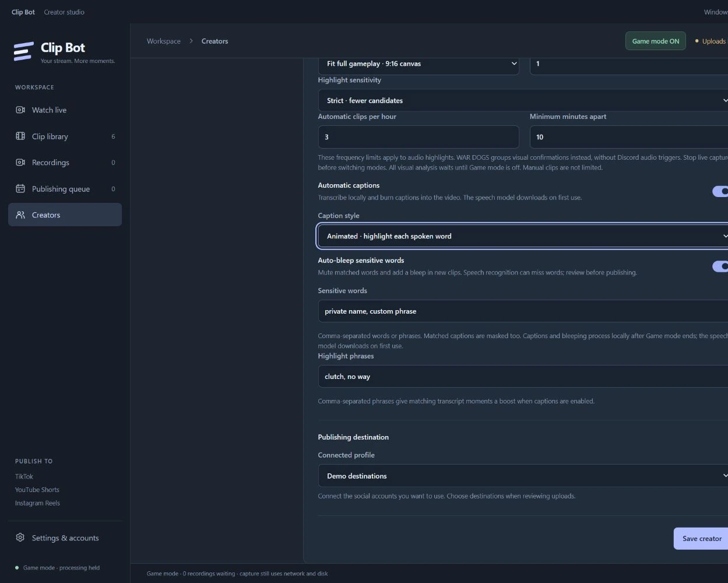This screenshot has width=728, height=583.
Task: Click the breadcrumb chevron after Workspace
Action: pos(191,41)
